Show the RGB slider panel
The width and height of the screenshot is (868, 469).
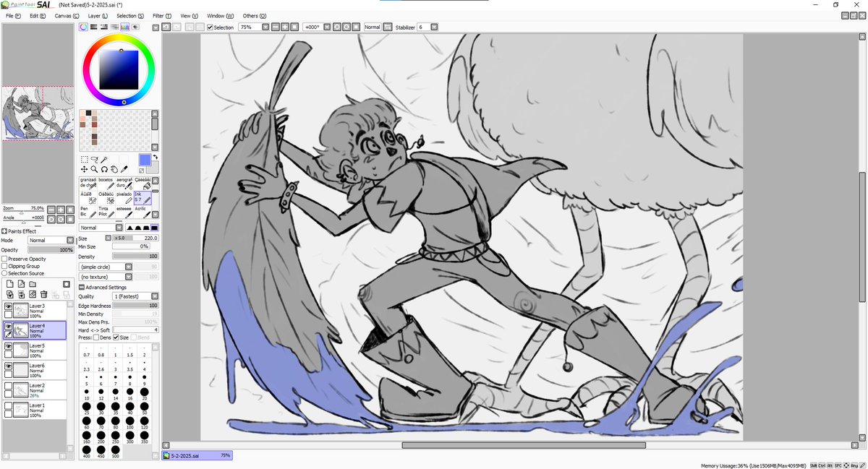pyautogui.click(x=93, y=27)
